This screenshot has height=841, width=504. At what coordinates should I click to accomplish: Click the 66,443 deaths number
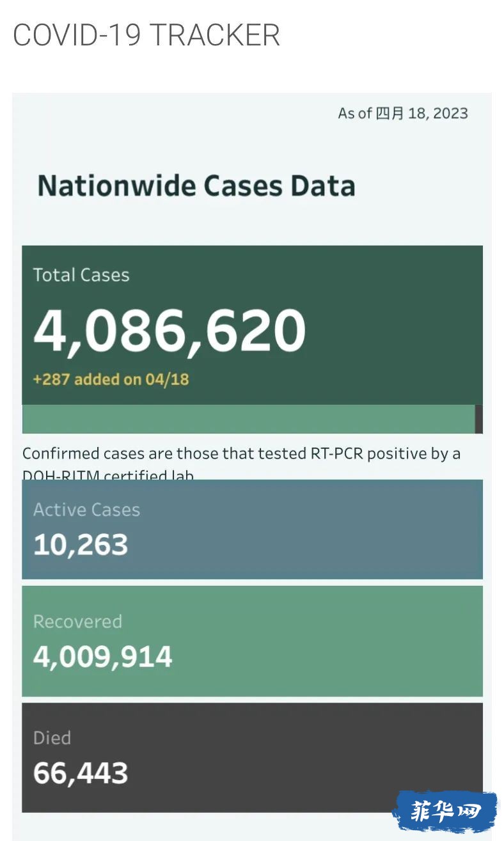[x=81, y=773]
